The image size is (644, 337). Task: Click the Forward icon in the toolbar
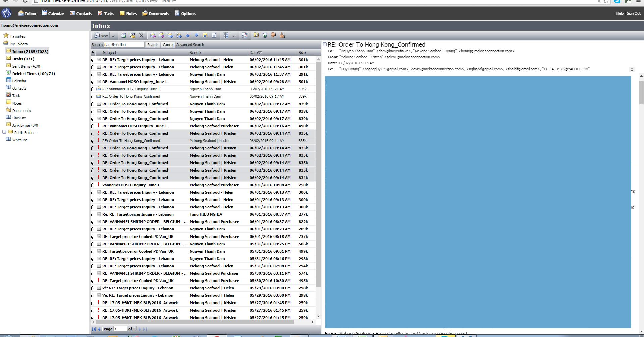click(170, 36)
